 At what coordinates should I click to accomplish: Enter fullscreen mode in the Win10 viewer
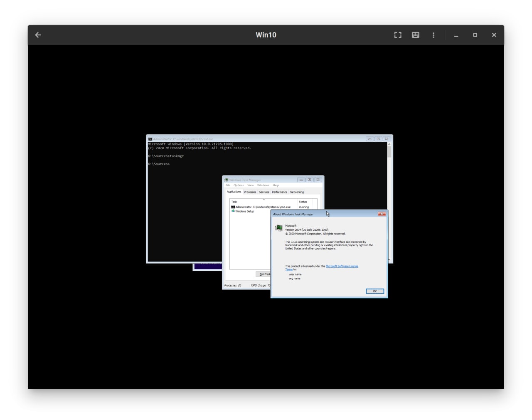coord(398,35)
